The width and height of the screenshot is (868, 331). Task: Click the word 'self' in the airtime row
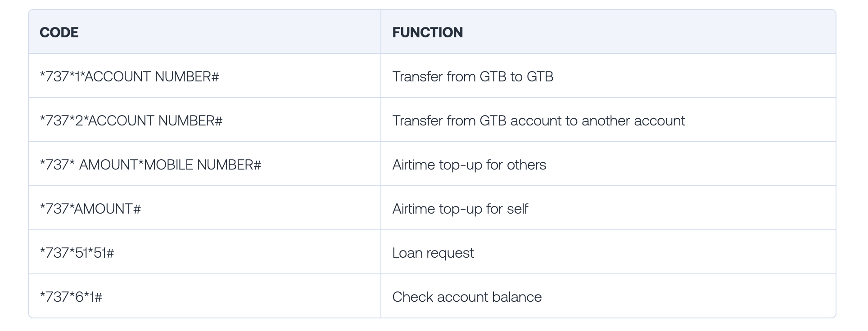(517, 209)
